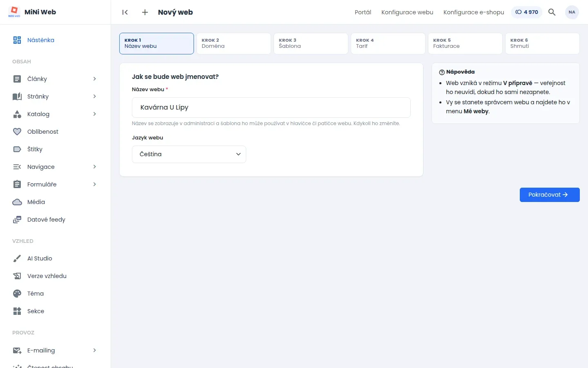The width and height of the screenshot is (588, 368).
Task: Select Krok 1 Název webu step
Action: click(x=156, y=43)
